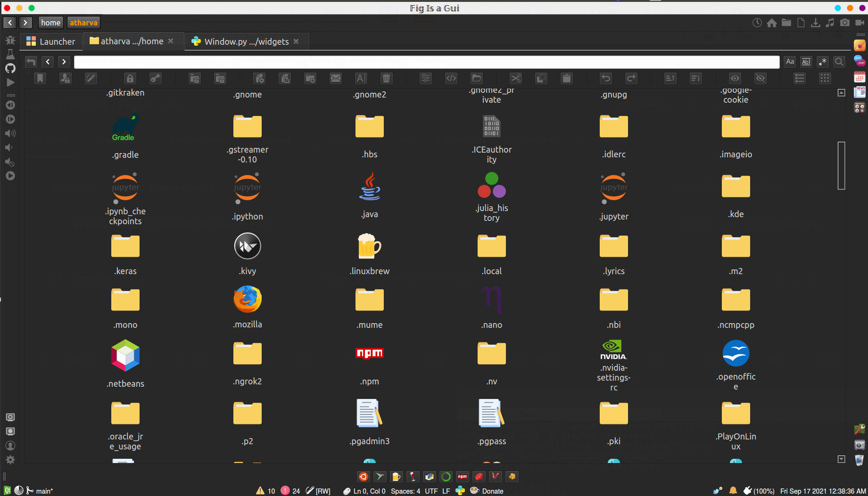Click the trash delete icon in the toolbar

click(387, 78)
